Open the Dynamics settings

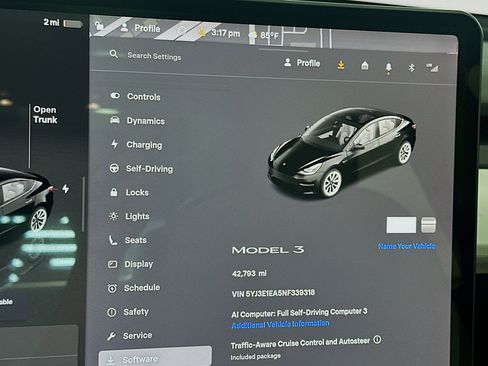tap(137, 120)
